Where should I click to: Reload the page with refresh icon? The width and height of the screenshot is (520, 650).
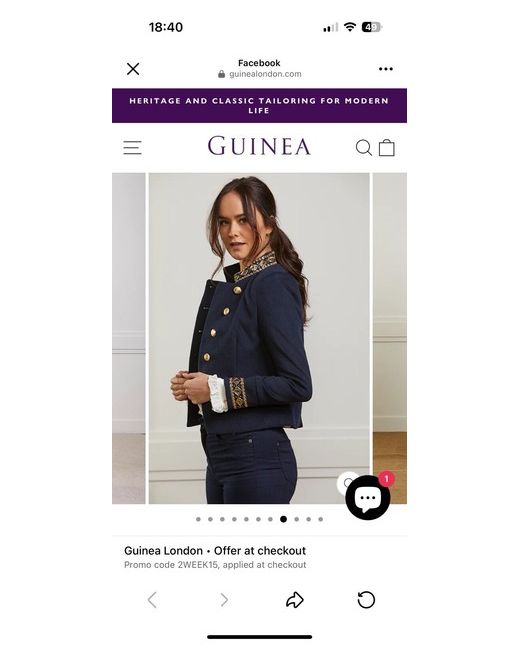366,600
